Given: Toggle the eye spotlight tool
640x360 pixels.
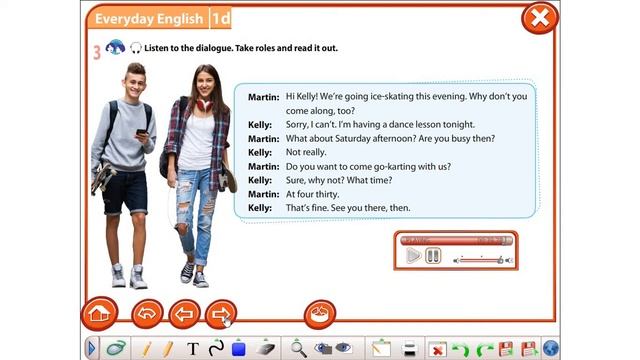Looking at the screenshot, I should coord(343,348).
